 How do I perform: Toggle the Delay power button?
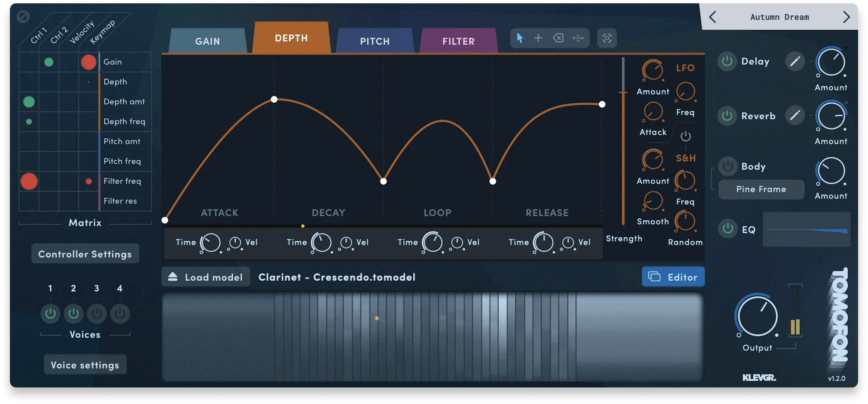727,62
